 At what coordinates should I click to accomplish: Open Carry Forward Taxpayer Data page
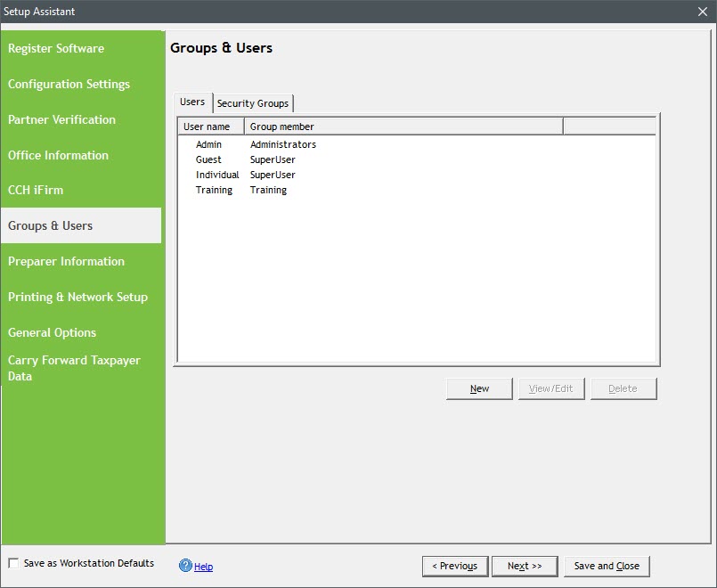click(x=74, y=368)
